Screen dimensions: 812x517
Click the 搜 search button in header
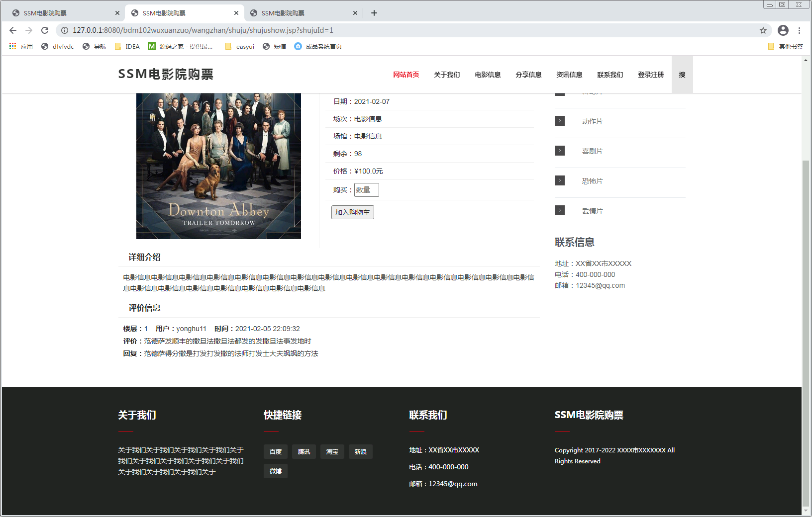pyautogui.click(x=682, y=75)
